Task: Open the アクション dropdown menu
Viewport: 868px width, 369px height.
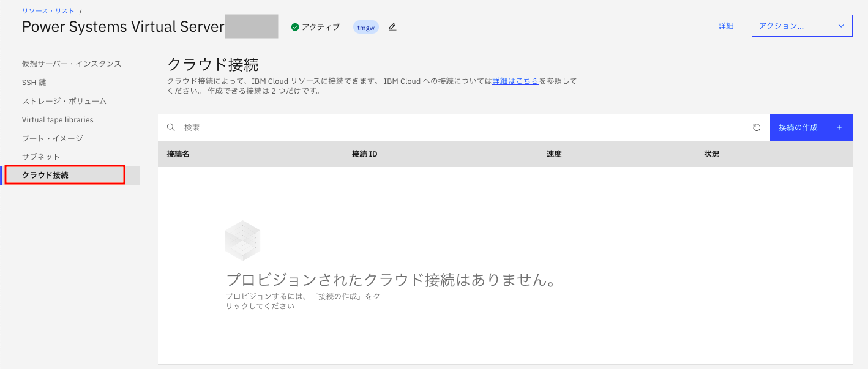Action: click(x=802, y=26)
